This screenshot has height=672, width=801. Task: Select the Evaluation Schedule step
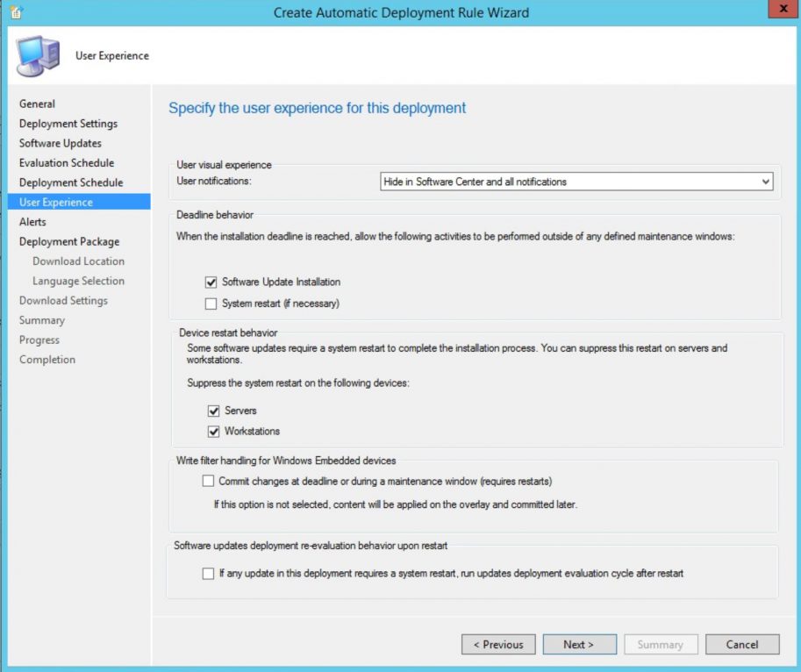point(65,162)
